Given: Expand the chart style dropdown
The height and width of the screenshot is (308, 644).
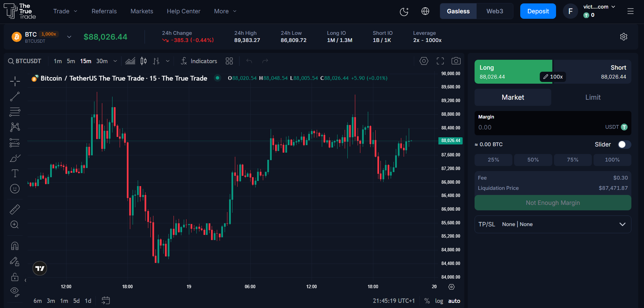Looking at the screenshot, I should coord(168,61).
